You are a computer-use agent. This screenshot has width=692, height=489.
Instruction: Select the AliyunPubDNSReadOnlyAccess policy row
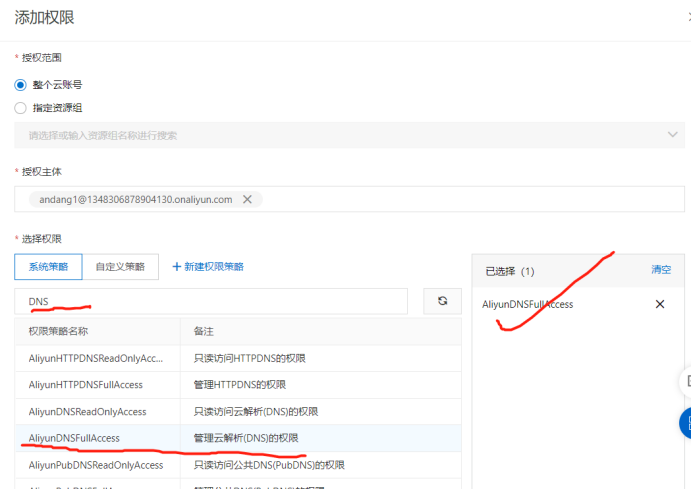95,465
